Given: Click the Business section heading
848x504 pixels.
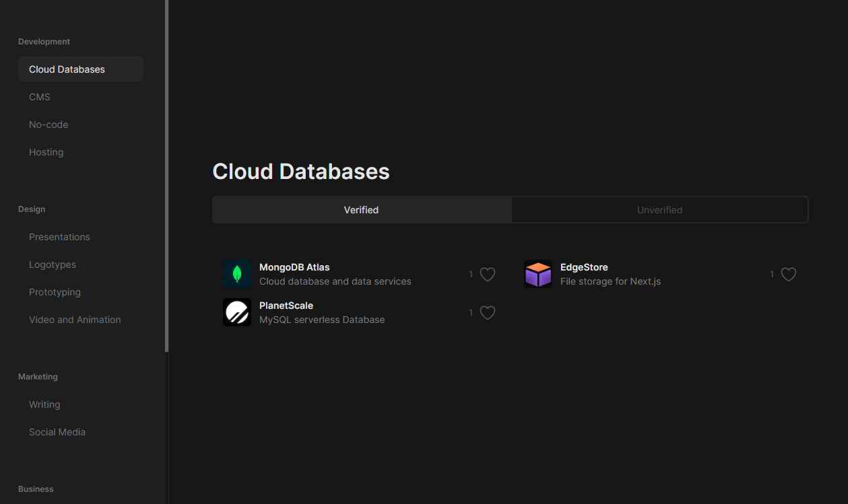Looking at the screenshot, I should [36, 489].
